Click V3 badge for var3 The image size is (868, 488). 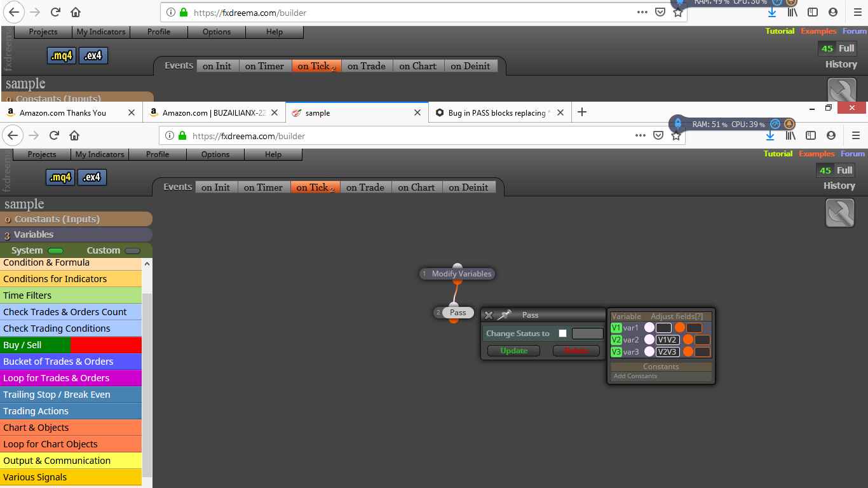tap(616, 352)
